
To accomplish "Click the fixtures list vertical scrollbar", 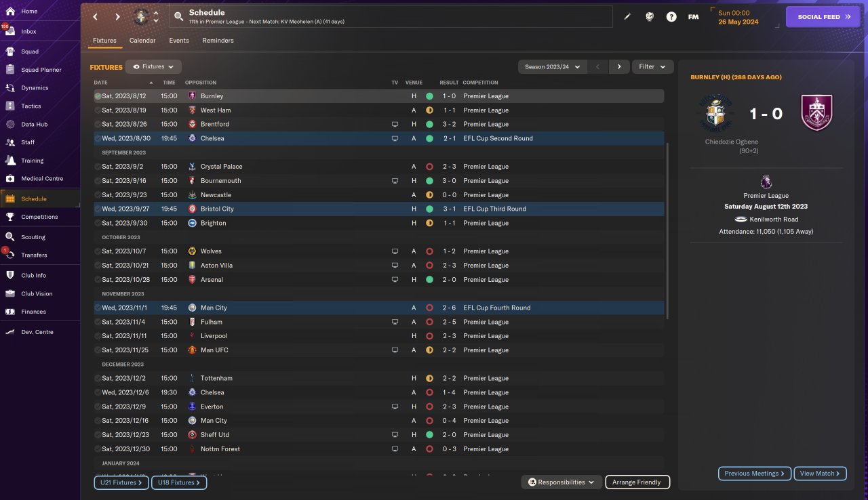I will 668,230.
